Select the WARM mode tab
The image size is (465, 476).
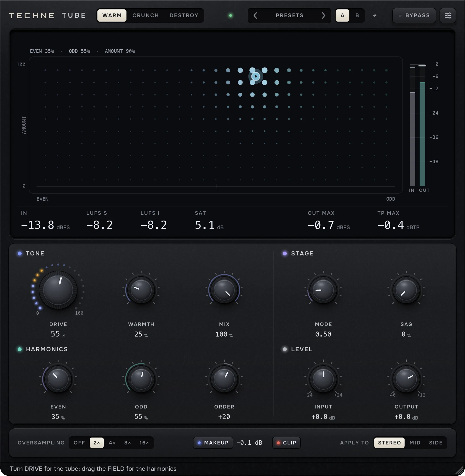[112, 15]
